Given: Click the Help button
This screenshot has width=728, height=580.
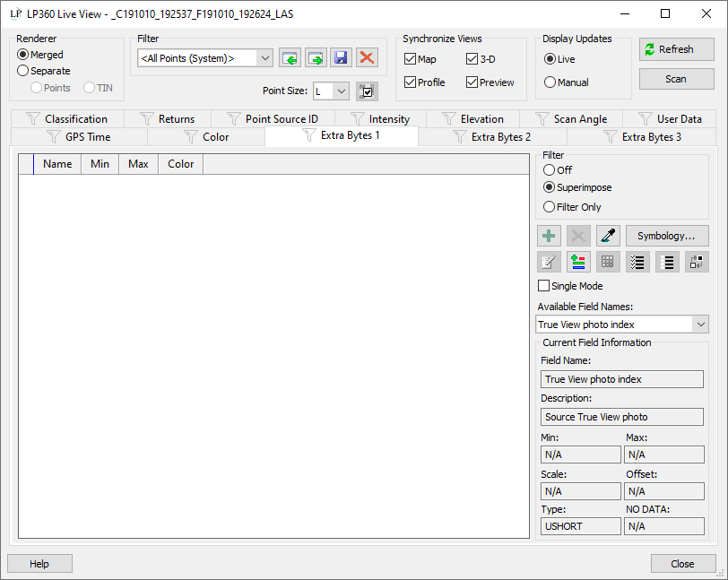Looking at the screenshot, I should (39, 564).
